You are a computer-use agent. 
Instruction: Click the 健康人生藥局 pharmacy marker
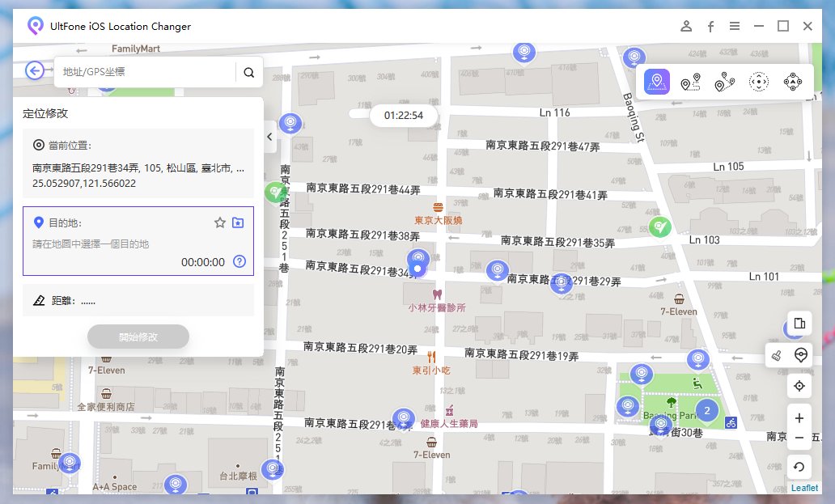pos(449,410)
